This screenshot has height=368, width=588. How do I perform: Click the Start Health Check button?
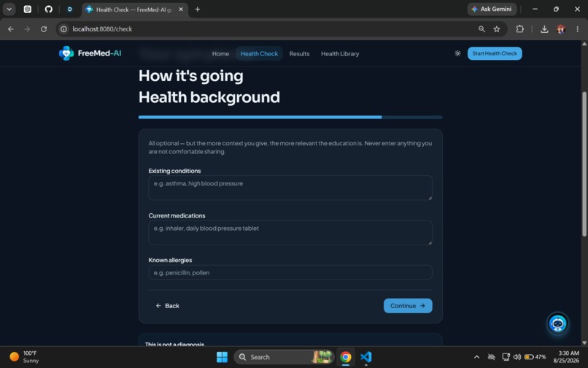point(494,53)
